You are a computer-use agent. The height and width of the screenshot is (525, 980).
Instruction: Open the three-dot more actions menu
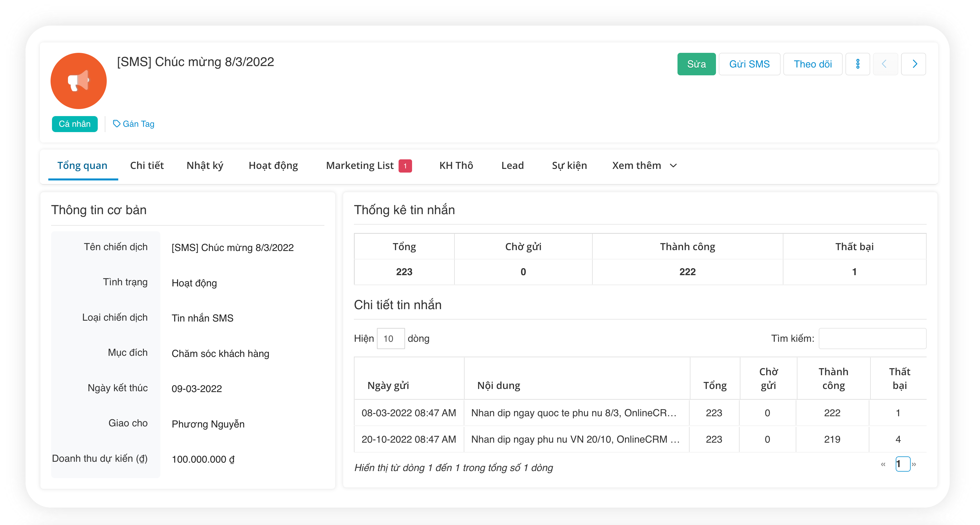[858, 64]
